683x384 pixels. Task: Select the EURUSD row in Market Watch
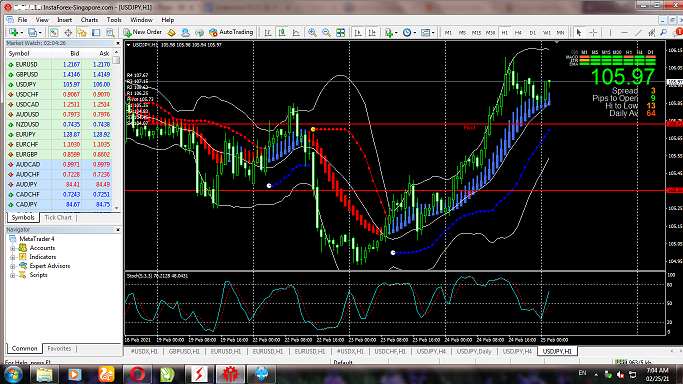pos(59,64)
